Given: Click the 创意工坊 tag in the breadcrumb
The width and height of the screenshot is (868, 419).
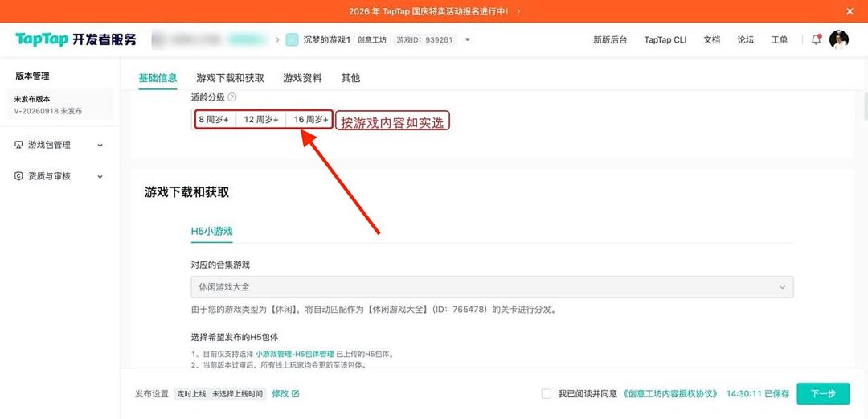Looking at the screenshot, I should pos(372,40).
